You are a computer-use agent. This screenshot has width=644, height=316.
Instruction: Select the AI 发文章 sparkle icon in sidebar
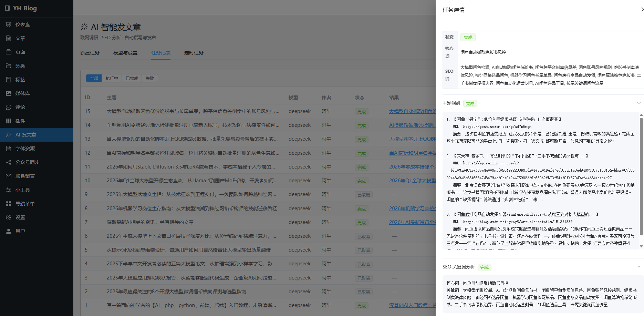click(x=9, y=135)
